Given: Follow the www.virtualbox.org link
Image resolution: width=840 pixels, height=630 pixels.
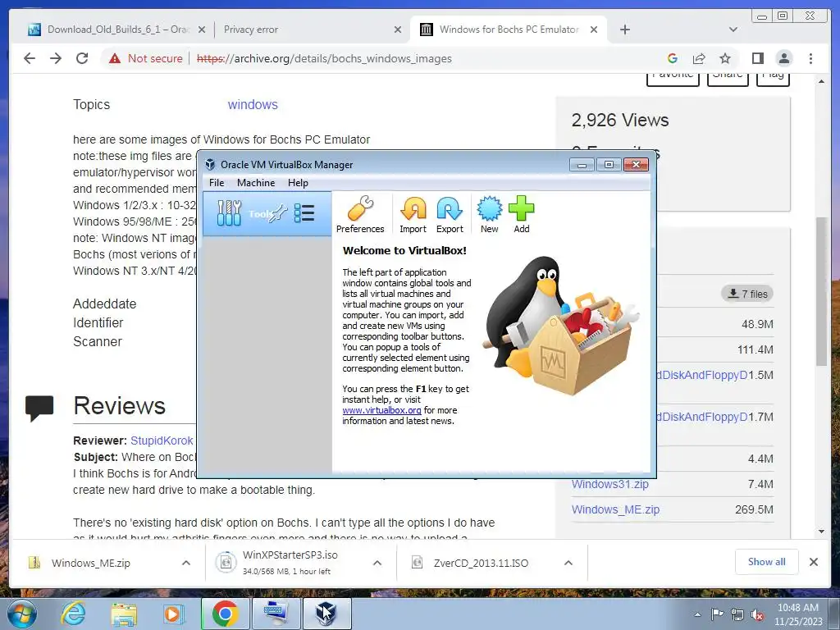Looking at the screenshot, I should (x=382, y=410).
